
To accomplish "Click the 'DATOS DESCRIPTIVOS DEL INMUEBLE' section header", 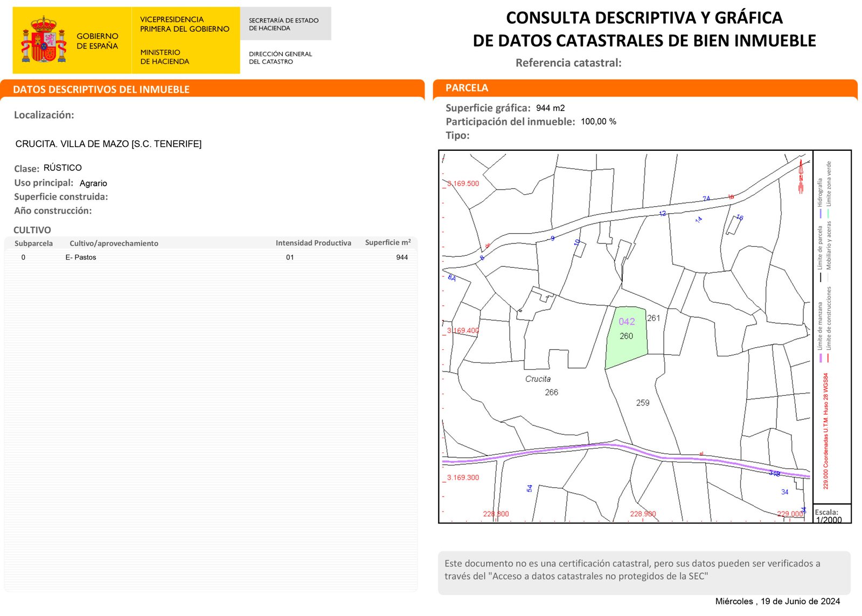I will [101, 89].
